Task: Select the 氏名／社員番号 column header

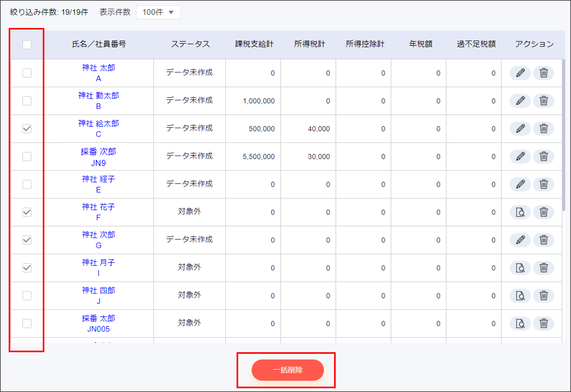Action: [99, 44]
